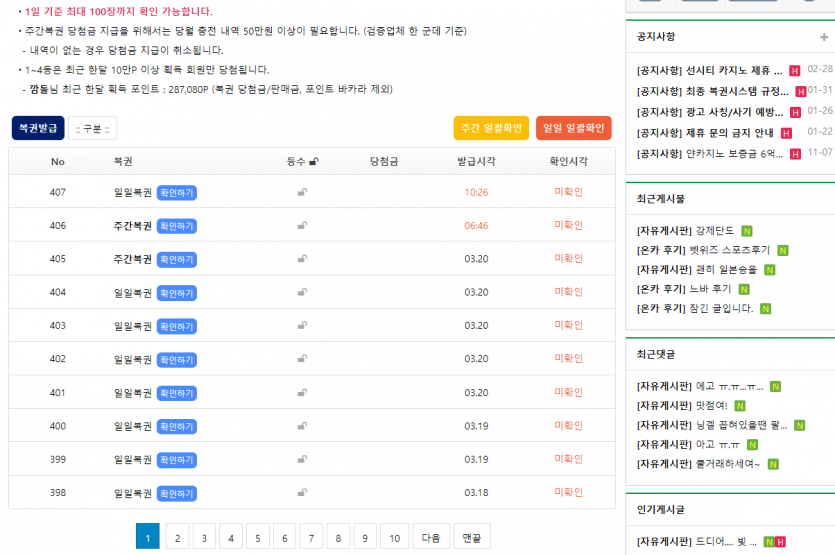Click the 다음 pagination button
This screenshot has width=835, height=555.
(x=431, y=536)
